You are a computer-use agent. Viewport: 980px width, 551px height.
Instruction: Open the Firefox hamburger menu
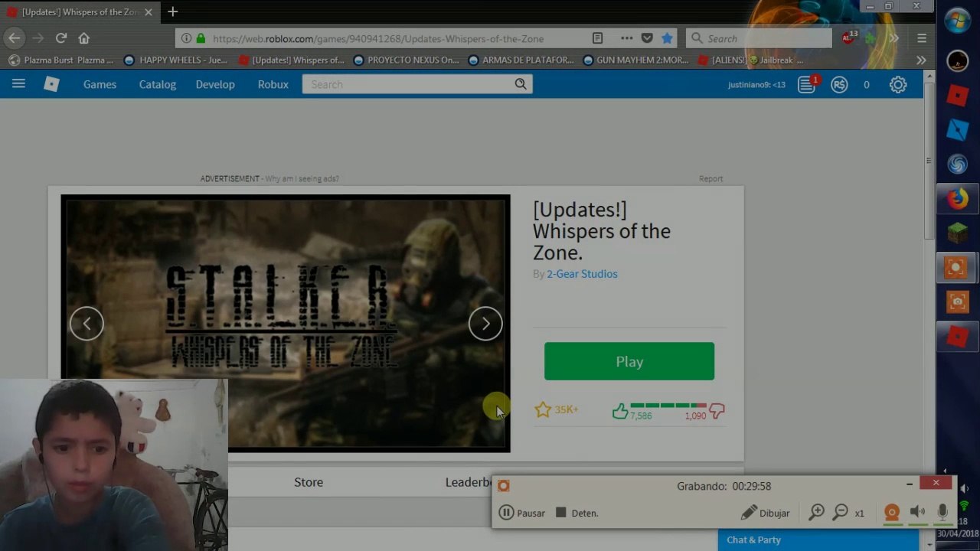922,38
